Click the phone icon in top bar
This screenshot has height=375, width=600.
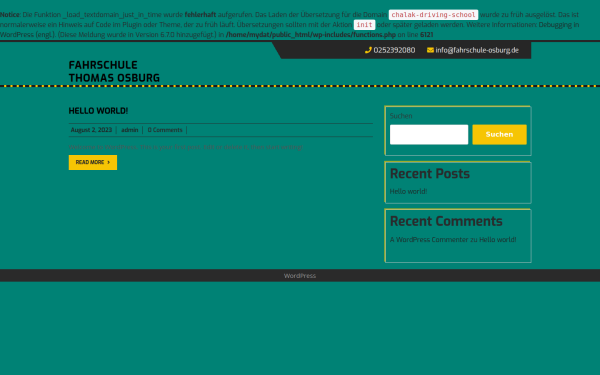pyautogui.click(x=368, y=50)
